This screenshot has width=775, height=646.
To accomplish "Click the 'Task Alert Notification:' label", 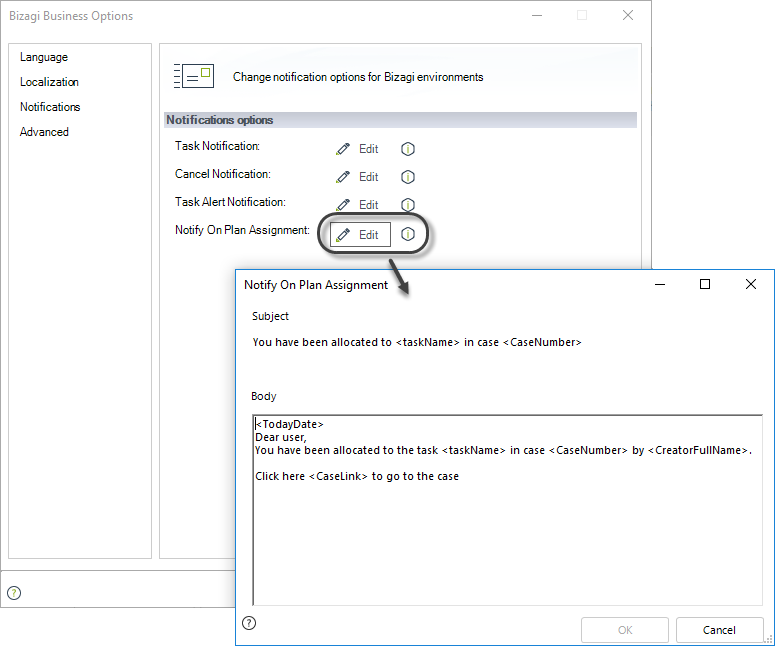I will pos(230,202).
